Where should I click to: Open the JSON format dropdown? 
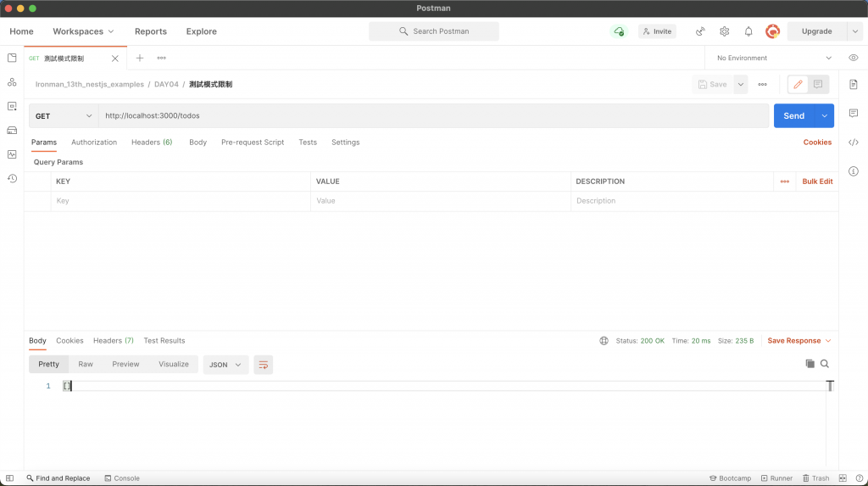click(x=225, y=365)
